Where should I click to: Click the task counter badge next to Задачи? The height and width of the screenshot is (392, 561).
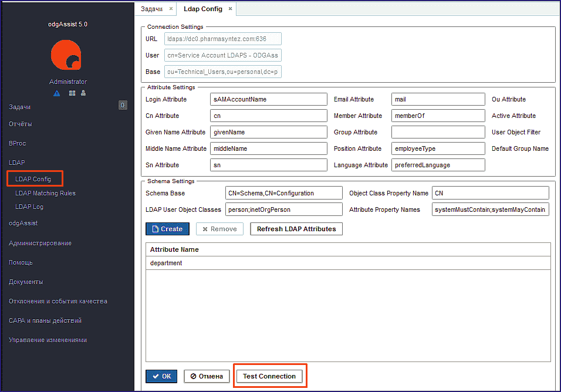tap(123, 105)
